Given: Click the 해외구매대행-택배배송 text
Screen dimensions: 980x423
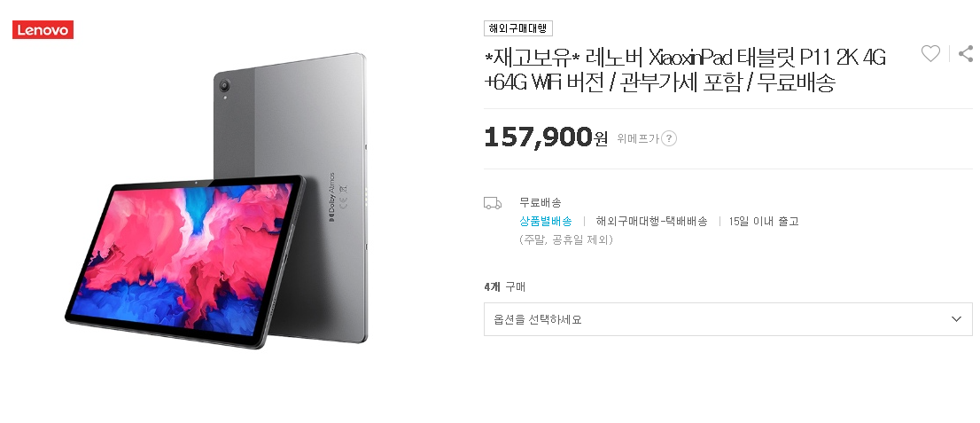Looking at the screenshot, I should coord(652,221).
